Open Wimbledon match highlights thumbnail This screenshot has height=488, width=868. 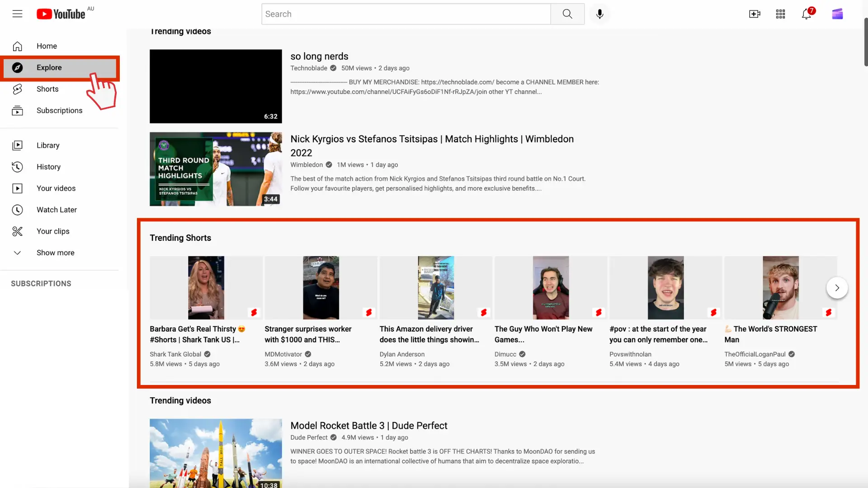pyautogui.click(x=216, y=169)
